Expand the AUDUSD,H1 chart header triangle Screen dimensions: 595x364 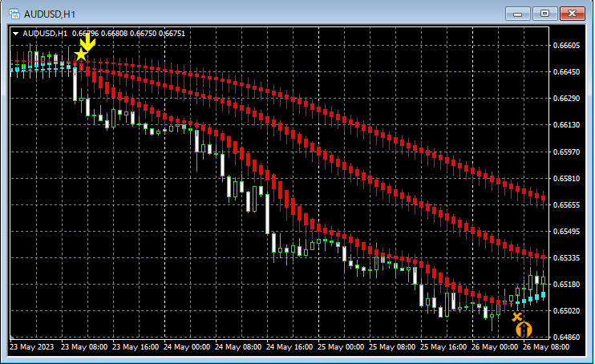click(15, 34)
